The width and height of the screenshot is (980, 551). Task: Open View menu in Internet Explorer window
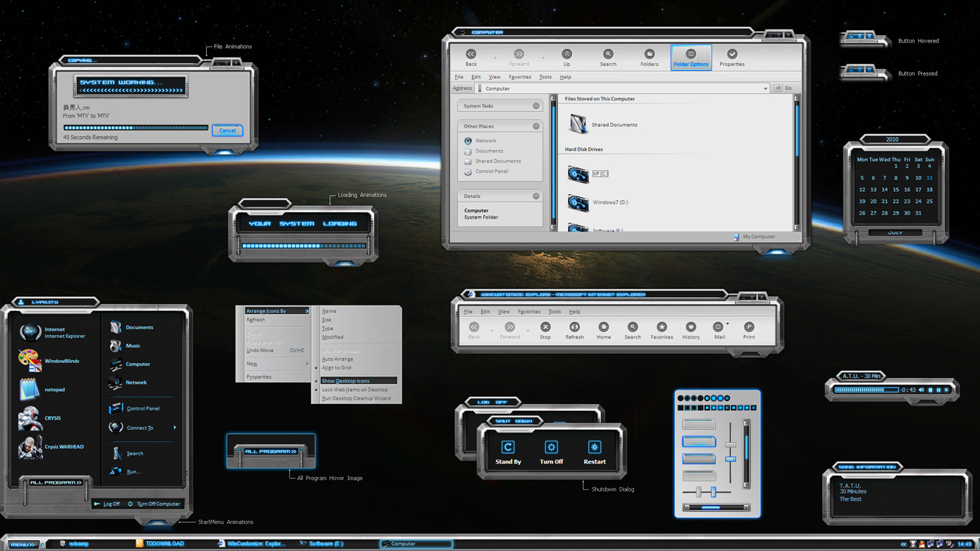(x=504, y=311)
